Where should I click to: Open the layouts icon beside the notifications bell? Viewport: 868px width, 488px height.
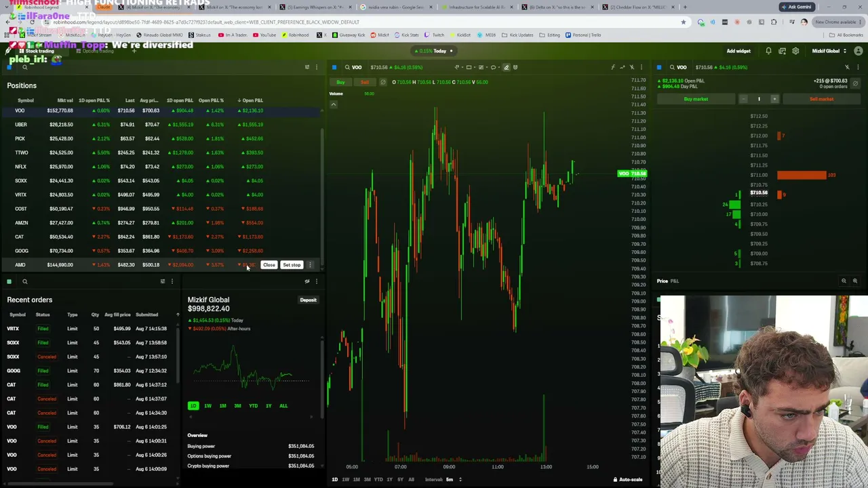(x=782, y=51)
